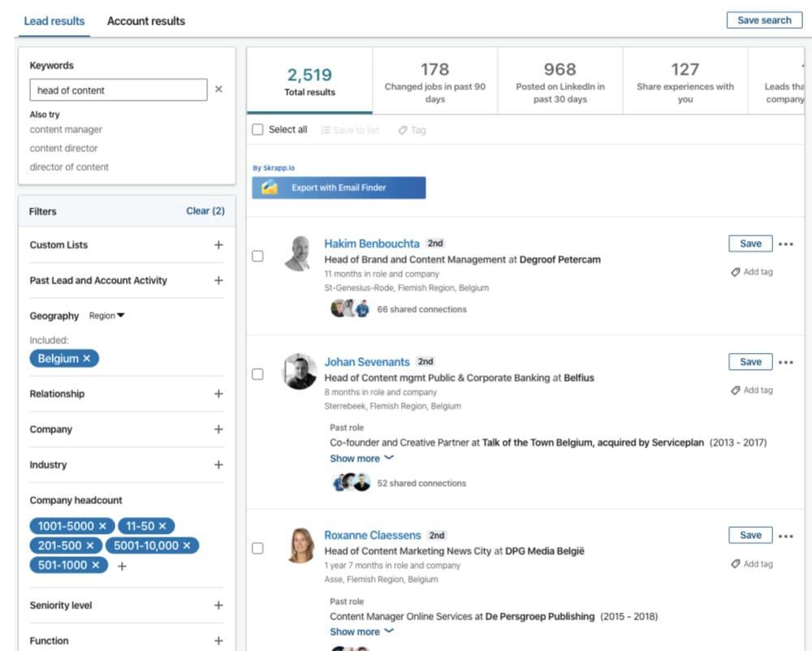
Task: Check the box for Johan Sevenants
Action: [257, 374]
